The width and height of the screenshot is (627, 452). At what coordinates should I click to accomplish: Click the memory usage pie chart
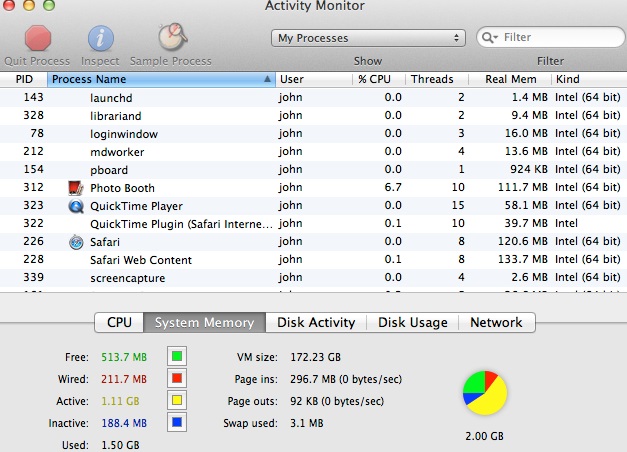click(x=485, y=392)
